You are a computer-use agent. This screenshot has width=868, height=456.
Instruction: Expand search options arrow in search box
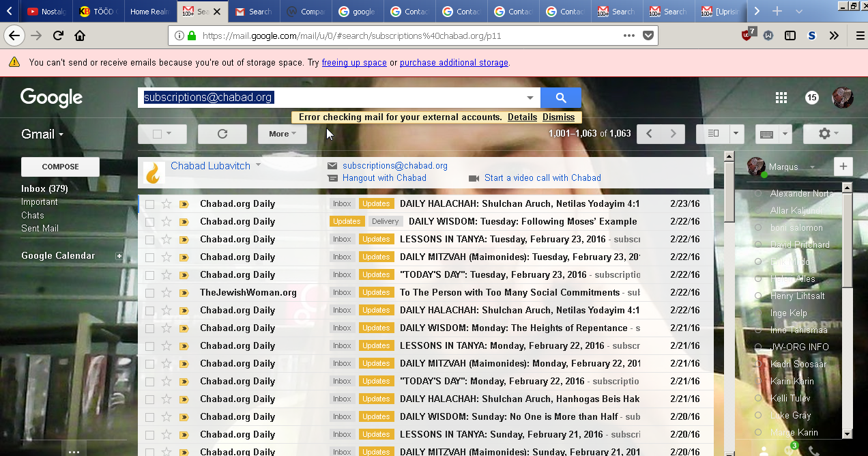tap(530, 98)
